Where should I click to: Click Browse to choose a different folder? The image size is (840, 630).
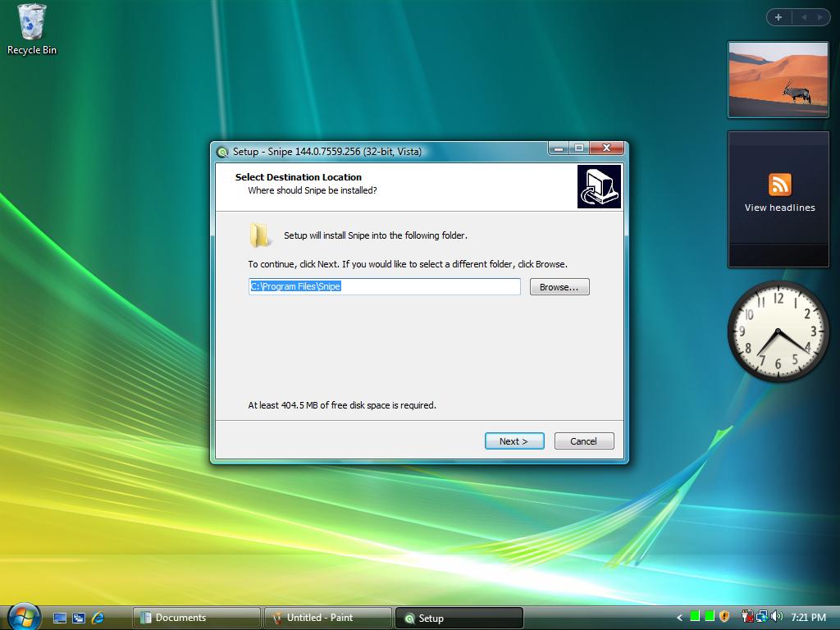pyautogui.click(x=559, y=287)
